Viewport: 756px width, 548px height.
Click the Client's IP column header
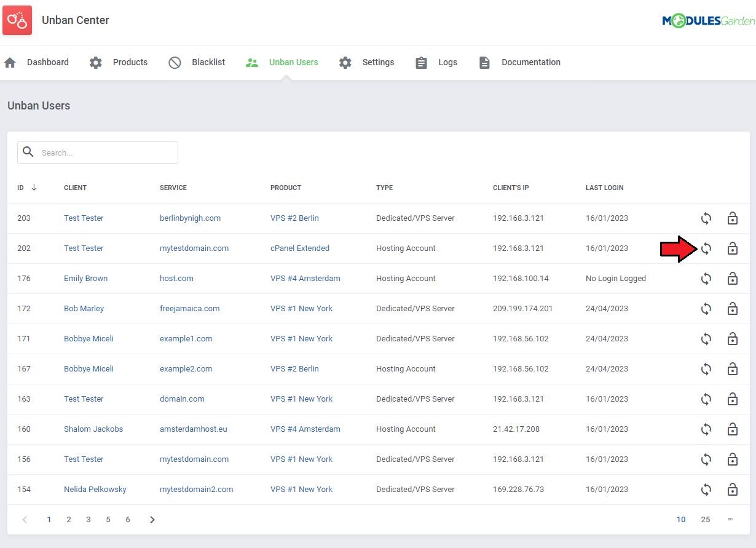pyautogui.click(x=511, y=188)
